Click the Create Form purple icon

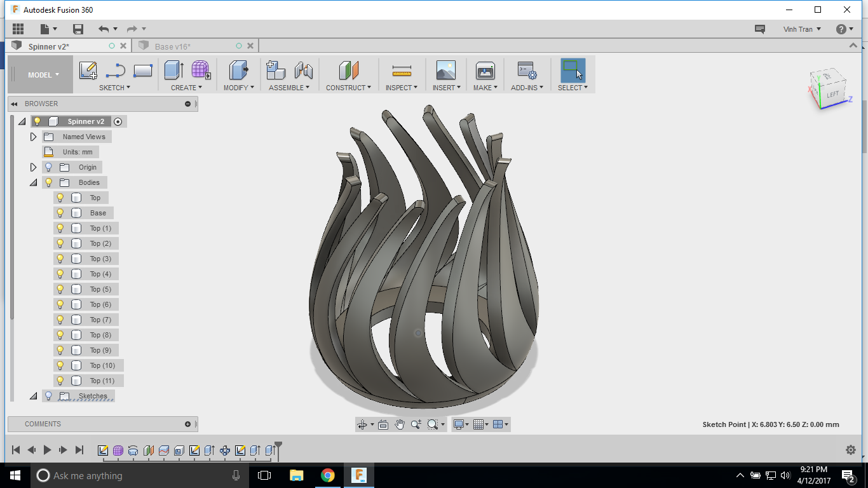tap(201, 70)
